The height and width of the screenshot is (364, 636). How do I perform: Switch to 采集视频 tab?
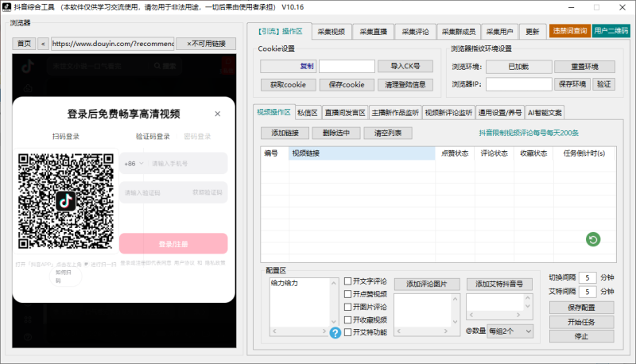332,32
